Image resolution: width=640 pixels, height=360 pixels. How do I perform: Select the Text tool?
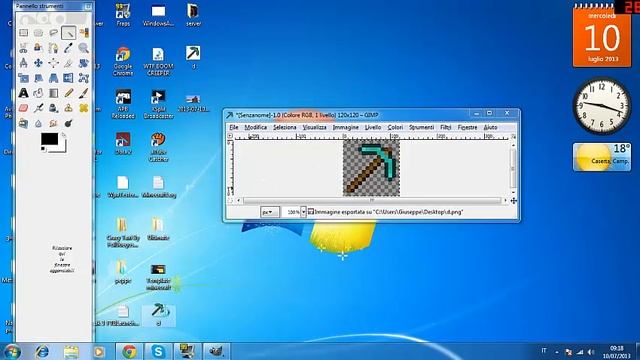(23, 93)
